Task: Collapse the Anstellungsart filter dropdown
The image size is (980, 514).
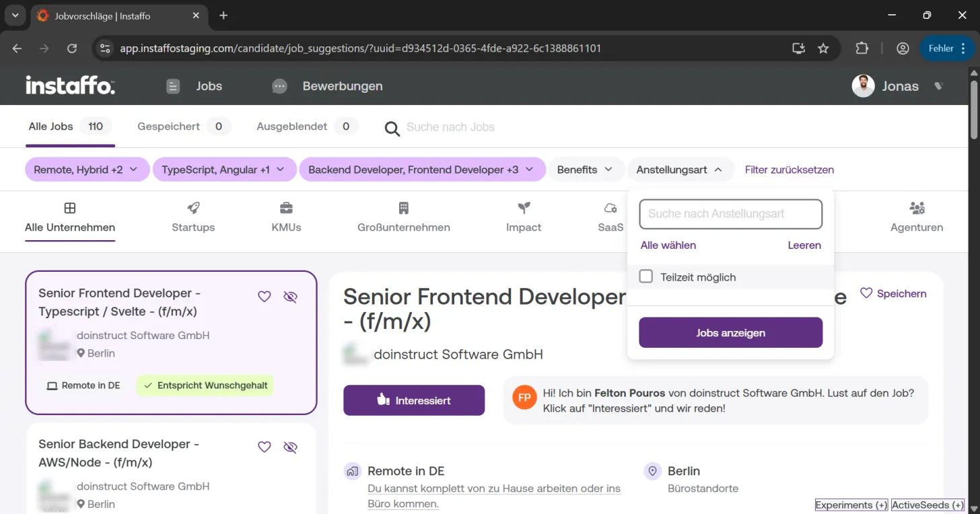Action: (x=680, y=170)
